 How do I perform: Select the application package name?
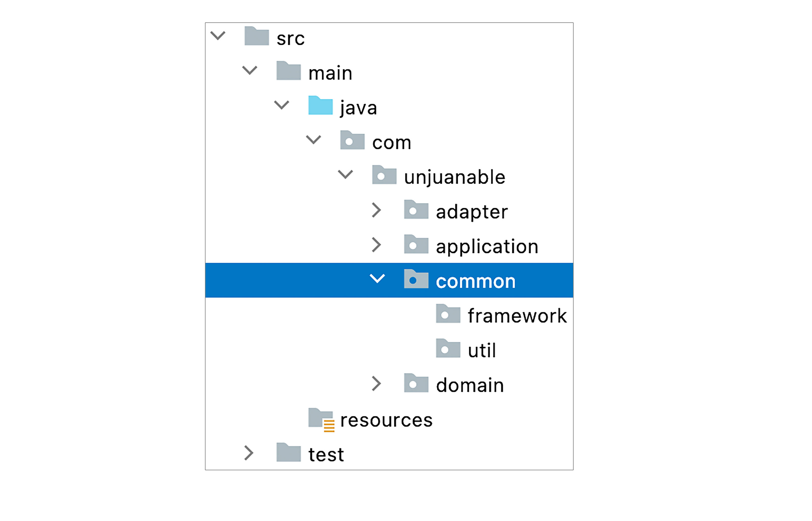click(x=487, y=246)
